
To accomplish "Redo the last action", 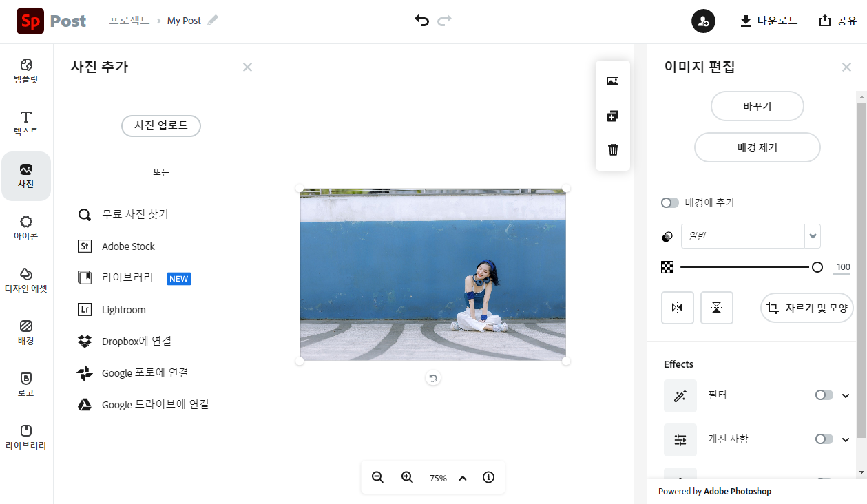I will point(444,21).
